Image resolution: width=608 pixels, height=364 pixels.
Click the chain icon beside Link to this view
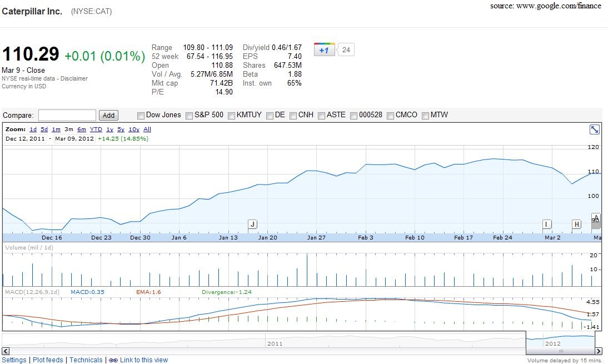(x=113, y=360)
